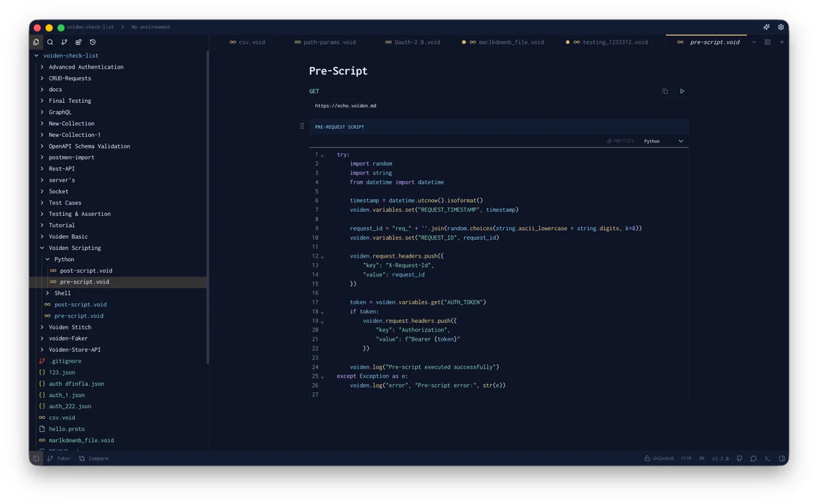
Task: Click the v2.2.0 version label
Action: click(x=720, y=458)
